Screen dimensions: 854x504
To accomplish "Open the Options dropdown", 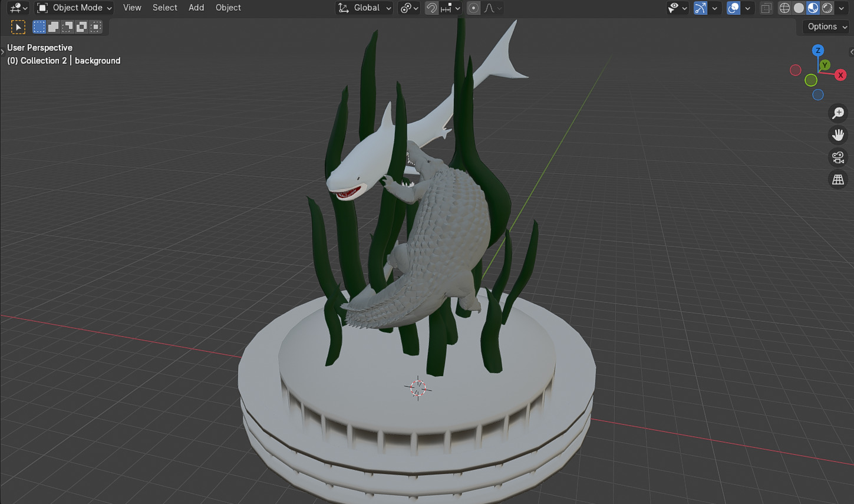I will pyautogui.click(x=827, y=27).
